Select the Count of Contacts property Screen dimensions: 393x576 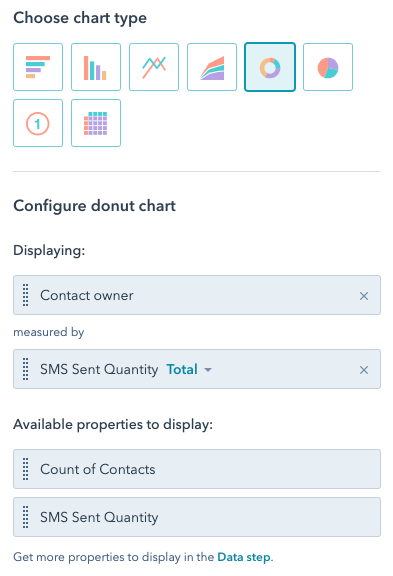[197, 469]
